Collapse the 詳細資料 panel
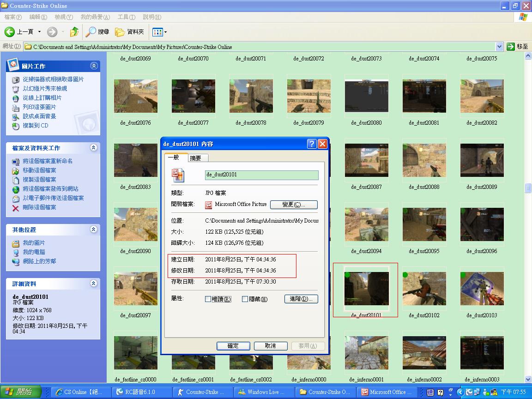The height and width of the screenshot is (399, 532). pos(94,283)
